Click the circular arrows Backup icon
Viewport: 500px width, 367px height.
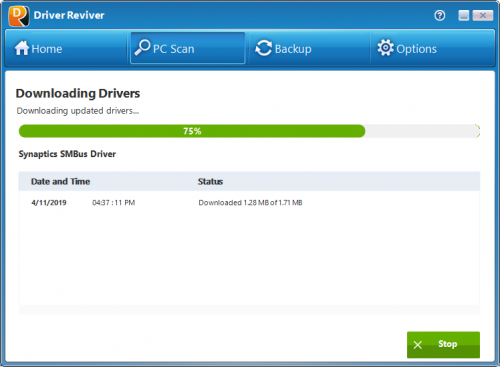pos(263,48)
